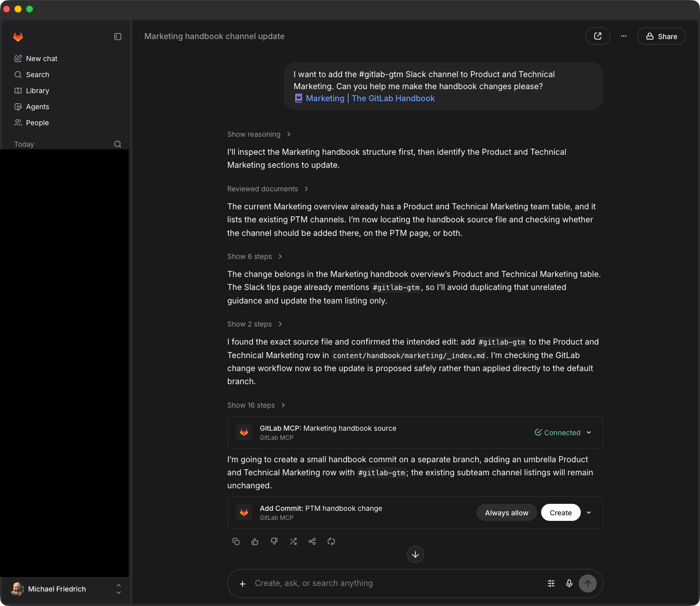
Task: Open the Agents section
Action: tap(32, 107)
